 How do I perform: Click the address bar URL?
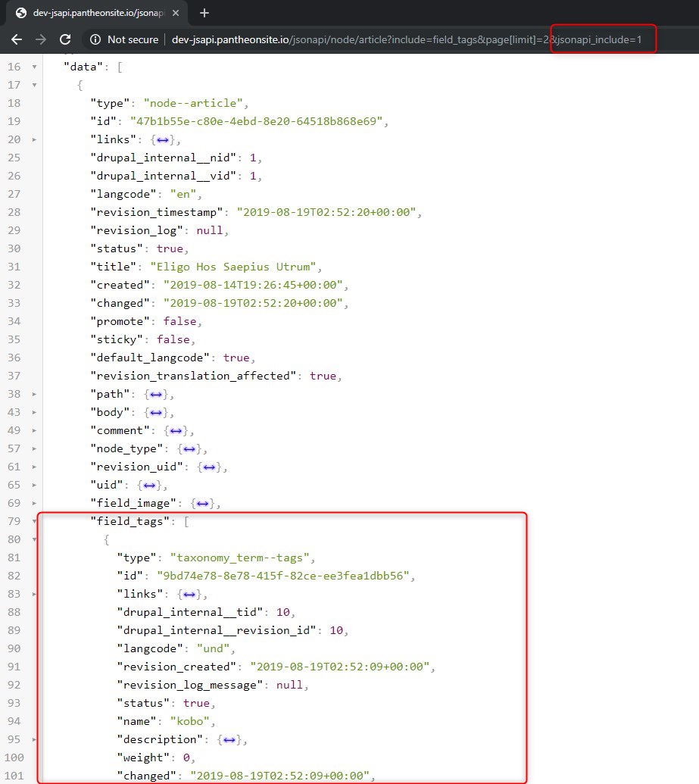pos(407,39)
